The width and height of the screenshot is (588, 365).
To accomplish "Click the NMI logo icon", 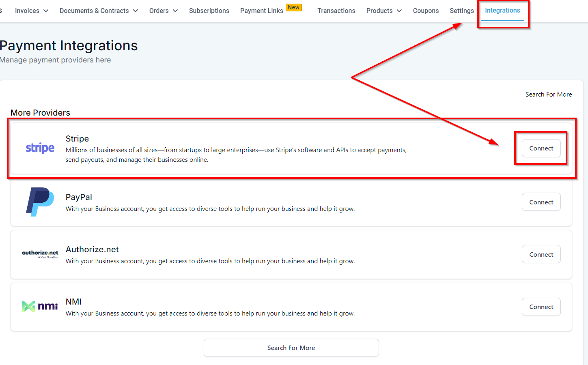I will (x=40, y=306).
